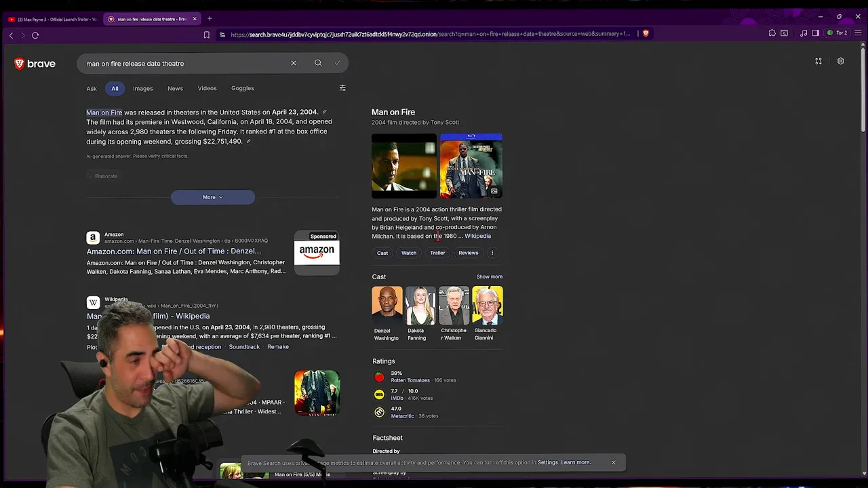Click the Watch chip in the info panel

coord(409,253)
